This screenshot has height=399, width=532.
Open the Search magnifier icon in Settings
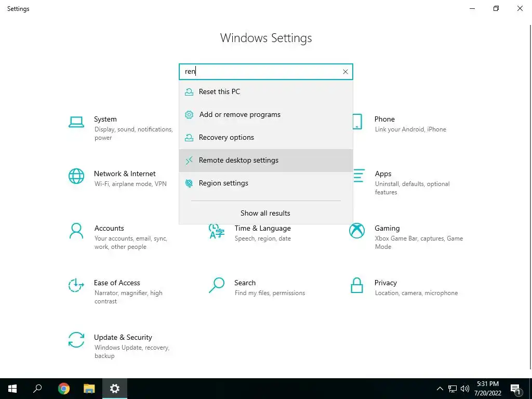pyautogui.click(x=217, y=285)
